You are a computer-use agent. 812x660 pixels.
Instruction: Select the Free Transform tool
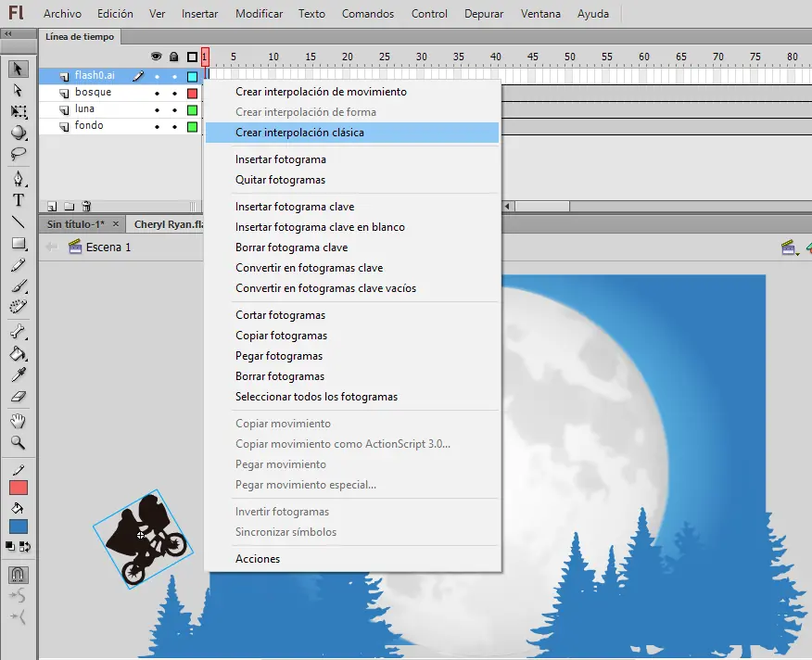(19, 111)
